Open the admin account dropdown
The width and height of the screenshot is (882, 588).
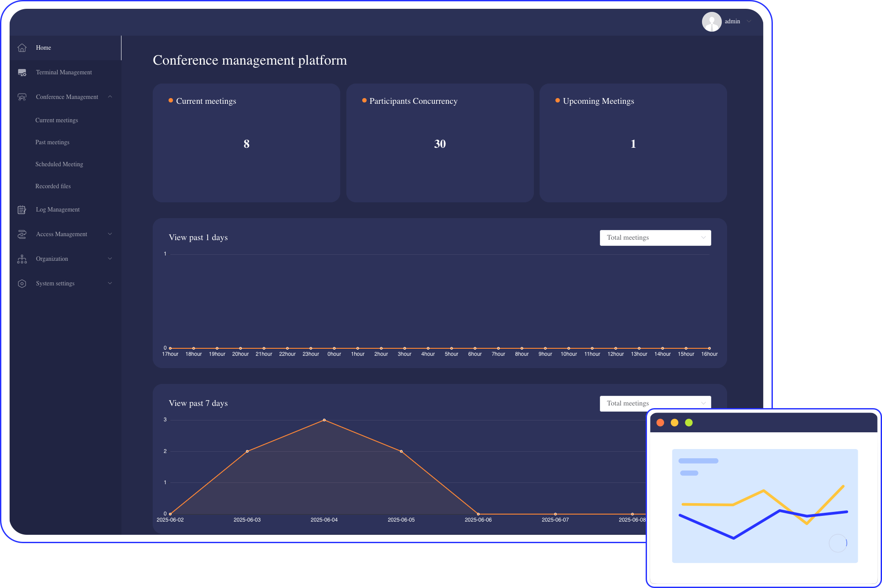pos(749,21)
